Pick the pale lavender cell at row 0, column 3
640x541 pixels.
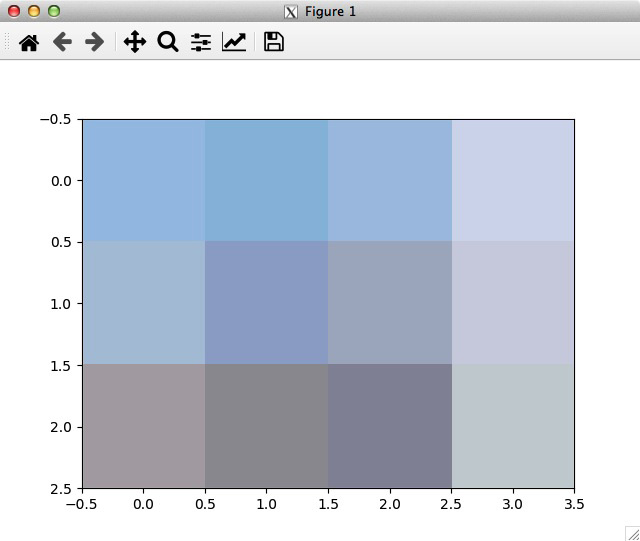(513, 180)
